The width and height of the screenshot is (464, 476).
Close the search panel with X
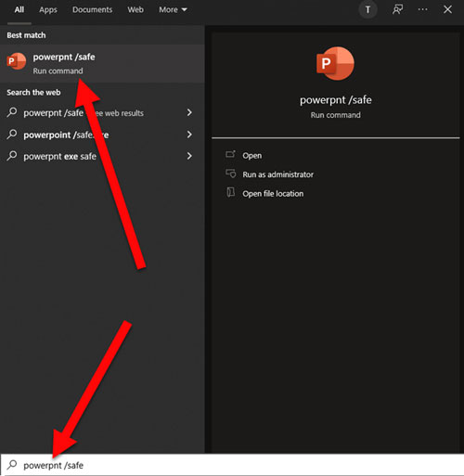pos(447,9)
